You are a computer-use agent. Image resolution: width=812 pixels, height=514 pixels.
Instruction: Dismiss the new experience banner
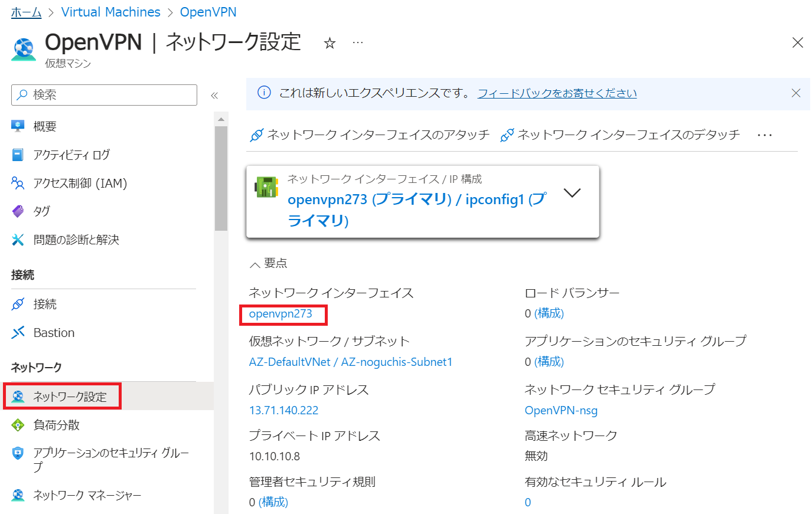click(796, 93)
